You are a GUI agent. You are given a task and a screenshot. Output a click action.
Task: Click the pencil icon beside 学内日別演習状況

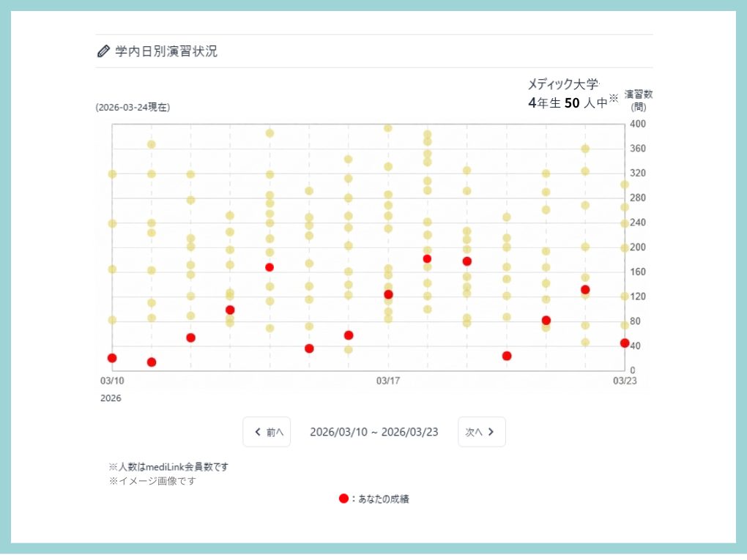103,51
